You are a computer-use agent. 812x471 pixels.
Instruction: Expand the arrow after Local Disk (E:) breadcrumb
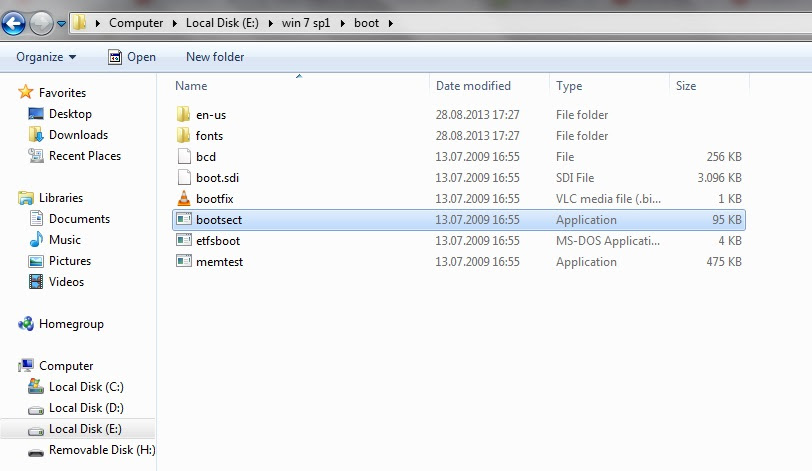coord(270,23)
